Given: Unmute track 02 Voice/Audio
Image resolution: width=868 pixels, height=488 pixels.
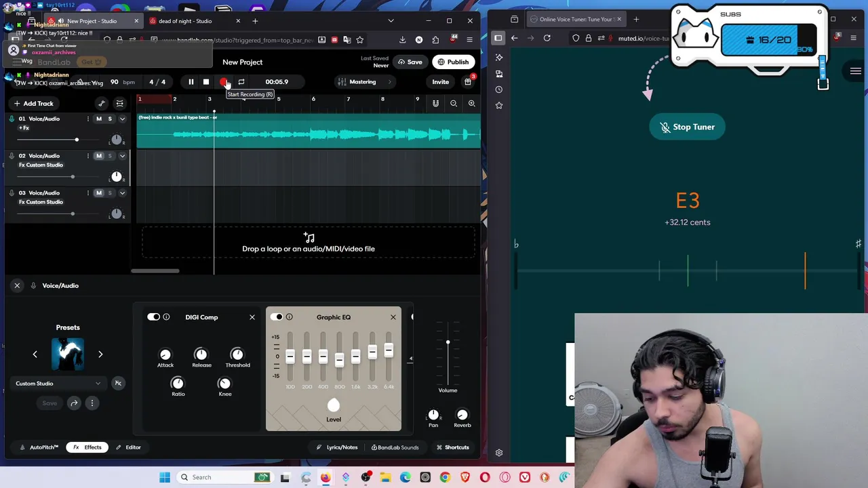Looking at the screenshot, I should point(99,156).
